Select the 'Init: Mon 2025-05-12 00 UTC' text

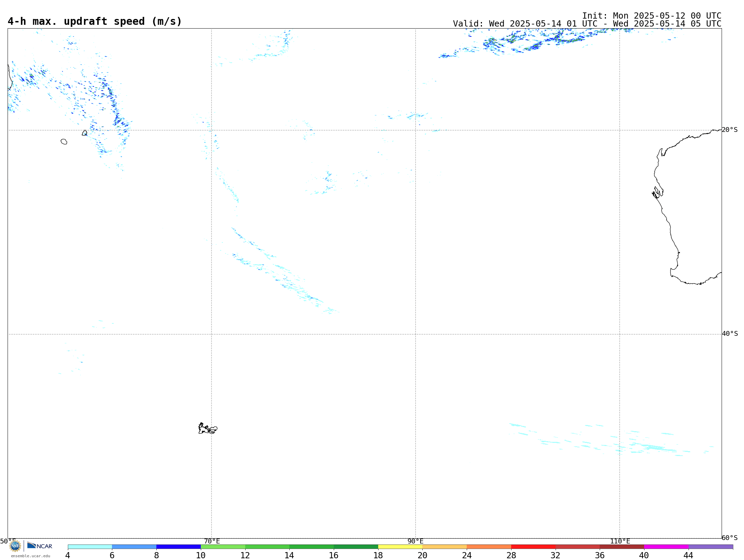click(652, 16)
